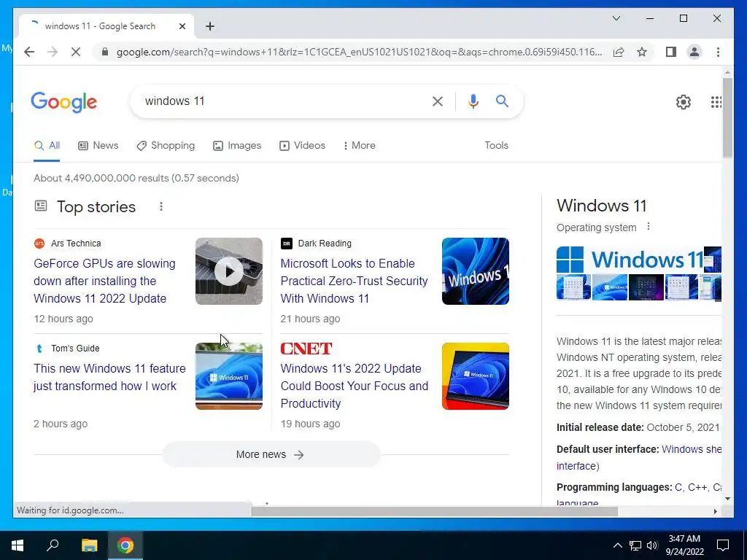The width and height of the screenshot is (747, 560).
Task: Open three-dot menu beside Operating system
Action: [649, 227]
